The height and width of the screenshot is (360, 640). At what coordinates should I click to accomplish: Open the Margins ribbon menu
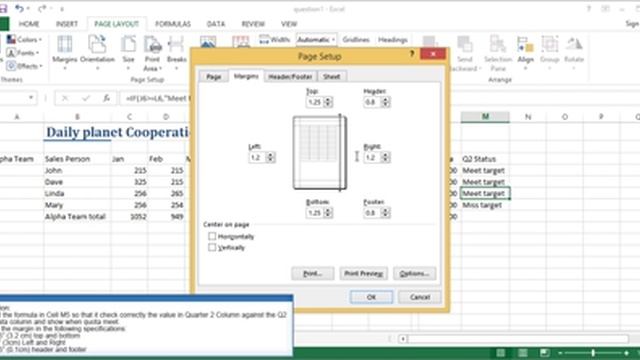click(x=64, y=52)
